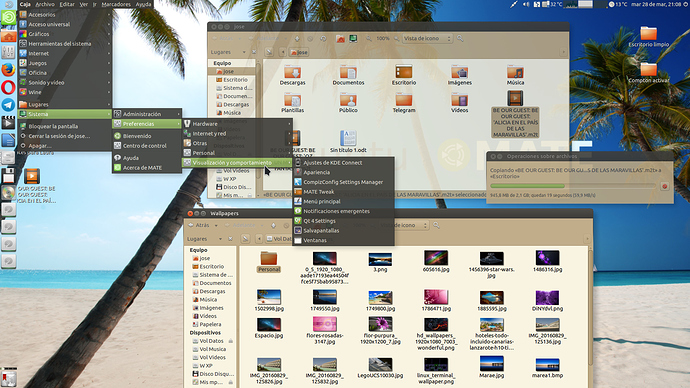
Task: Open CompizConfig Settings Manager menu entry
Action: click(x=343, y=182)
